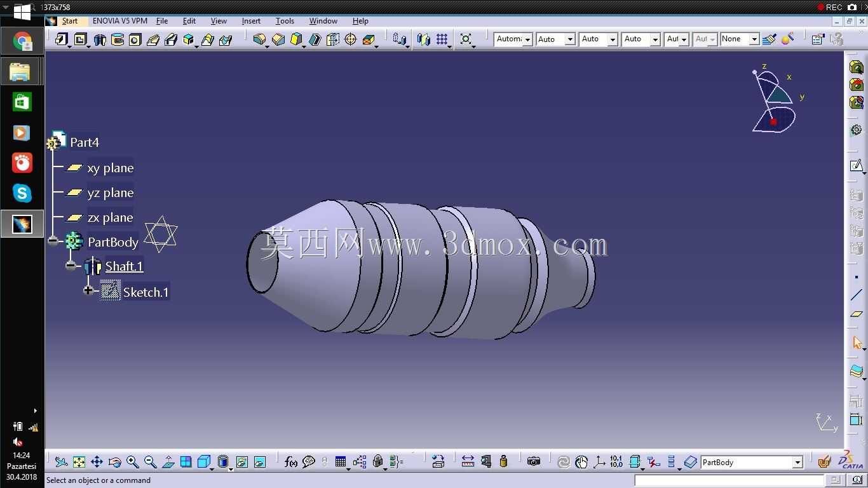Collapse the Shaft.1 tree node
Image resolution: width=868 pixels, height=488 pixels.
pyautogui.click(x=71, y=266)
